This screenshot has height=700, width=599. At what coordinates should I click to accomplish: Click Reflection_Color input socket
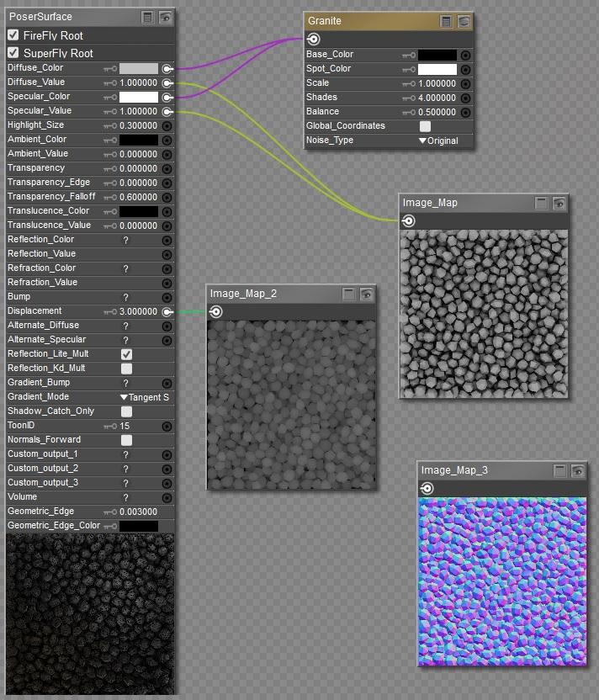point(167,240)
